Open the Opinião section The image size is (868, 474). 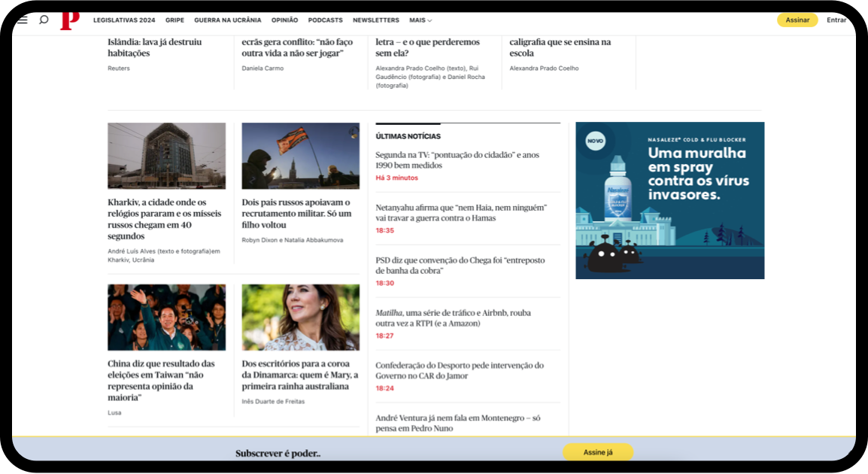click(x=284, y=20)
